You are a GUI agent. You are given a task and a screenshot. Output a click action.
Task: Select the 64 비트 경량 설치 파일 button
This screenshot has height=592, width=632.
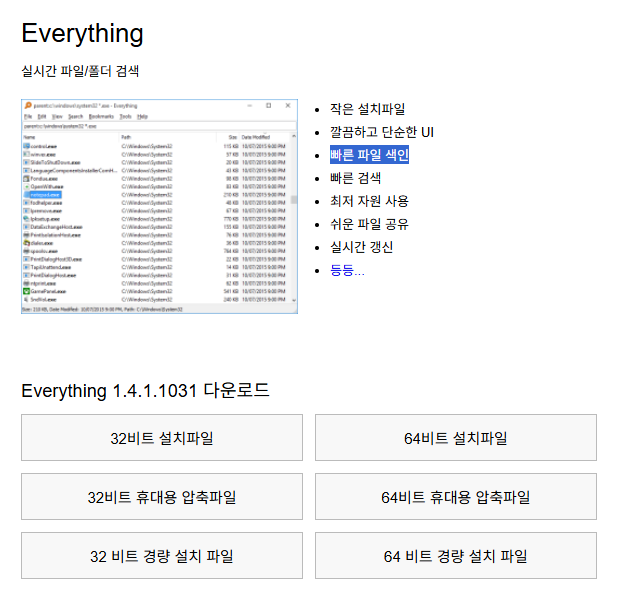click(x=455, y=556)
